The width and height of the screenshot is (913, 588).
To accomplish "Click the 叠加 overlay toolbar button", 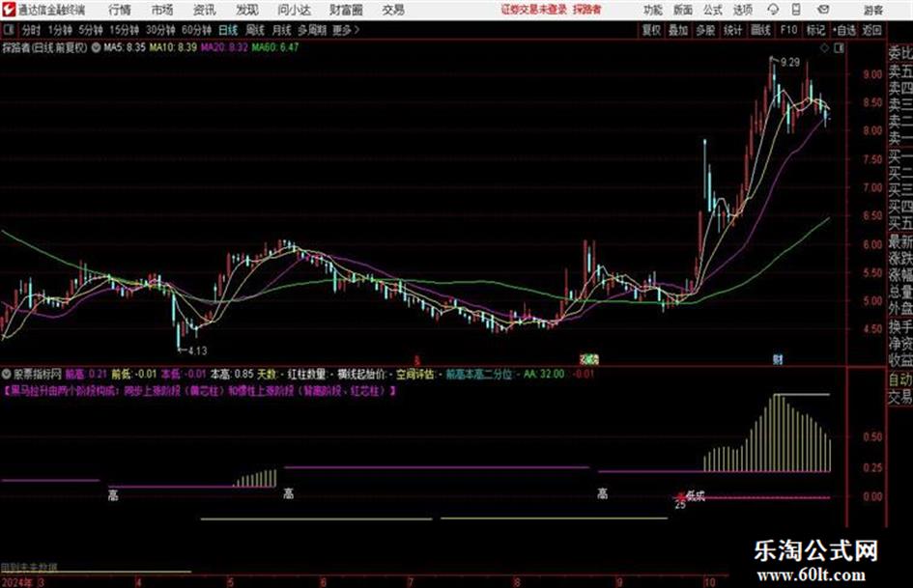I will coord(678,30).
